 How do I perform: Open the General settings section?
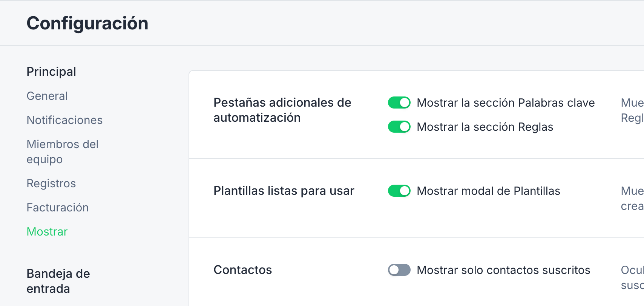(x=47, y=96)
